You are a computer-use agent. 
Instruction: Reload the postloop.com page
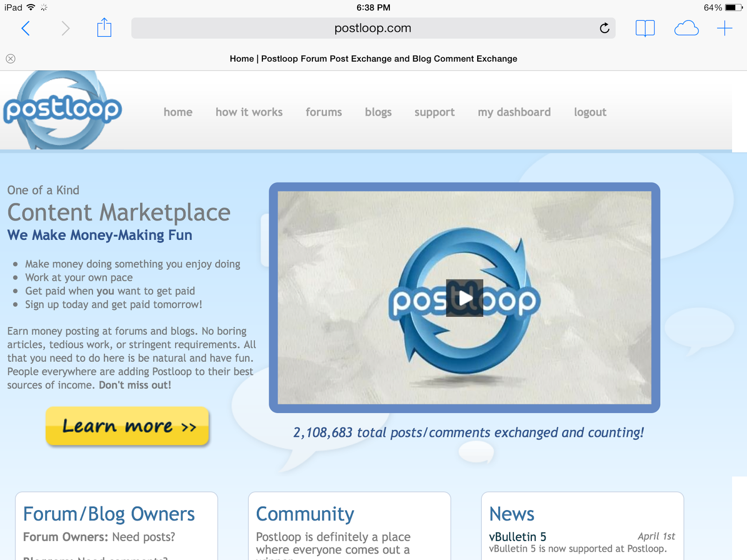605,28
